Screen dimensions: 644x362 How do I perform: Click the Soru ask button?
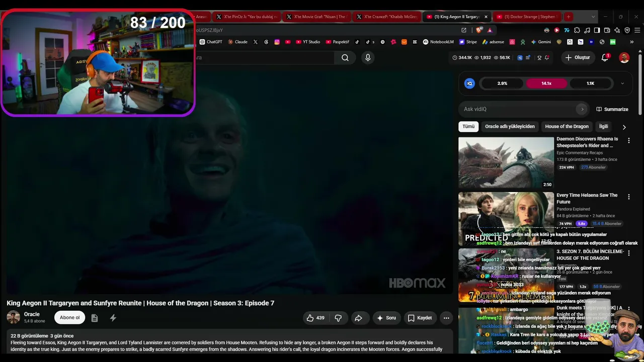[x=386, y=318]
